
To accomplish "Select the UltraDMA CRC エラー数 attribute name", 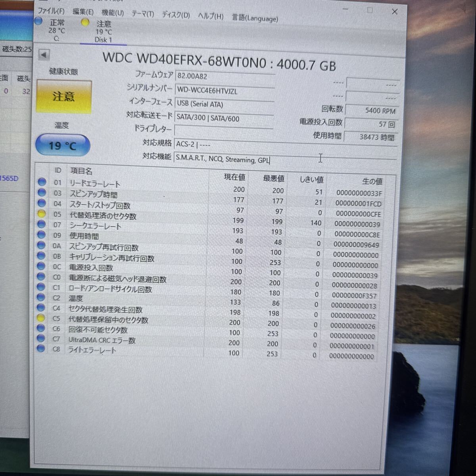I will point(102,340).
